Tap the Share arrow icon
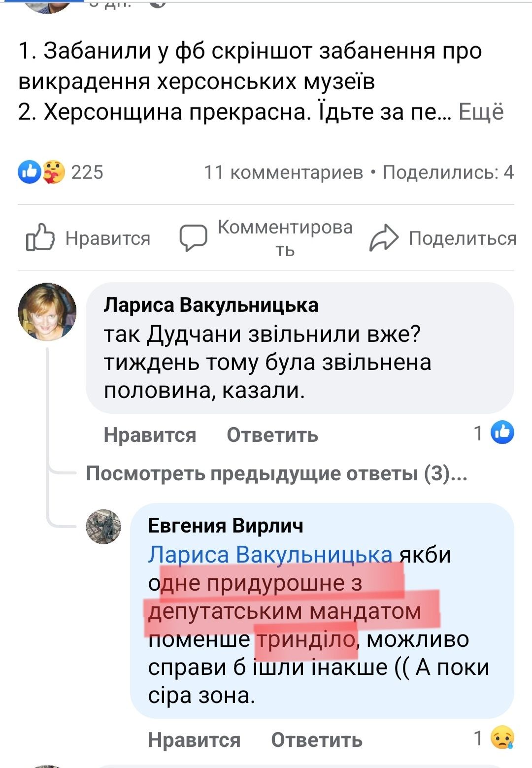This screenshot has width=532, height=768. click(x=383, y=238)
